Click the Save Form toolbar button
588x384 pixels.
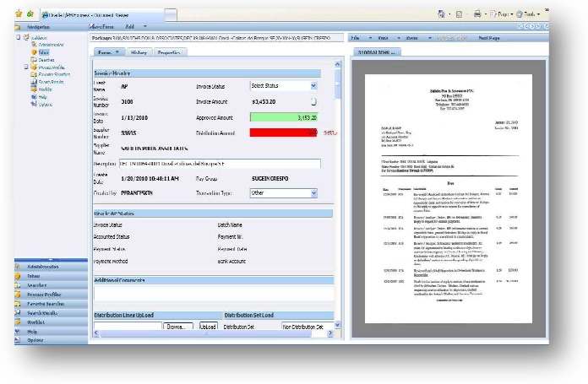tap(101, 27)
